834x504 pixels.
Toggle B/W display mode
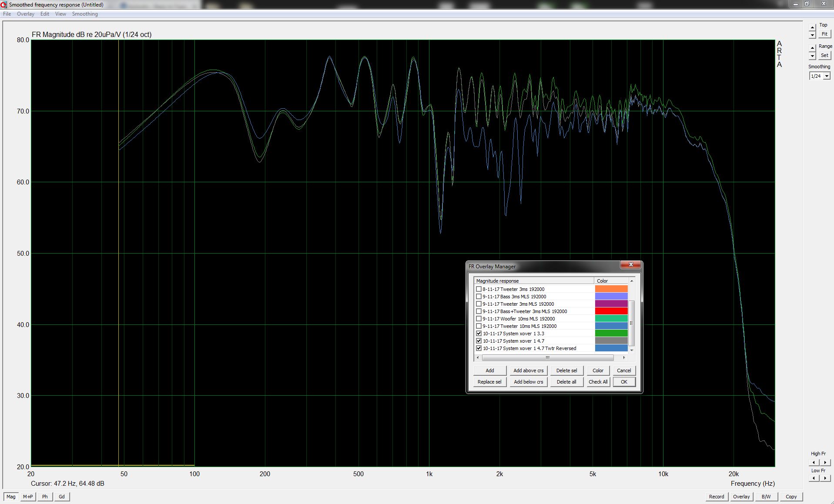tap(766, 497)
